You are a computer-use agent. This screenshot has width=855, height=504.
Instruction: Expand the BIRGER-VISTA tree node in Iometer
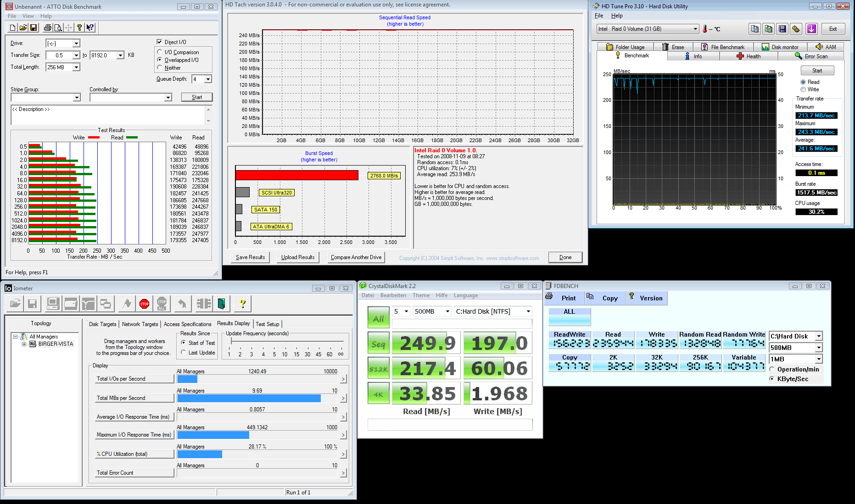[24, 344]
